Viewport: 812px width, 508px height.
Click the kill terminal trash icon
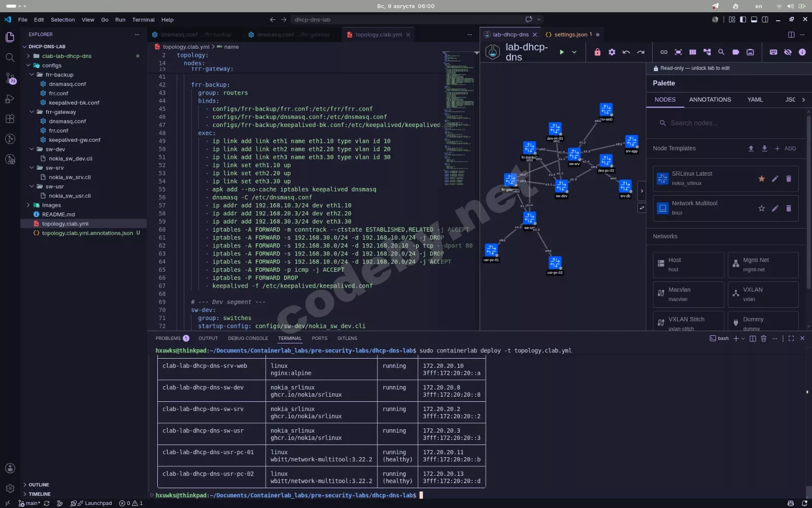(763, 338)
